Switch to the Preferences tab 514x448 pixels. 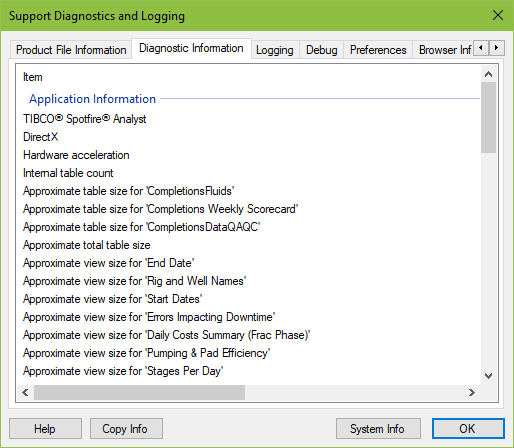click(378, 50)
